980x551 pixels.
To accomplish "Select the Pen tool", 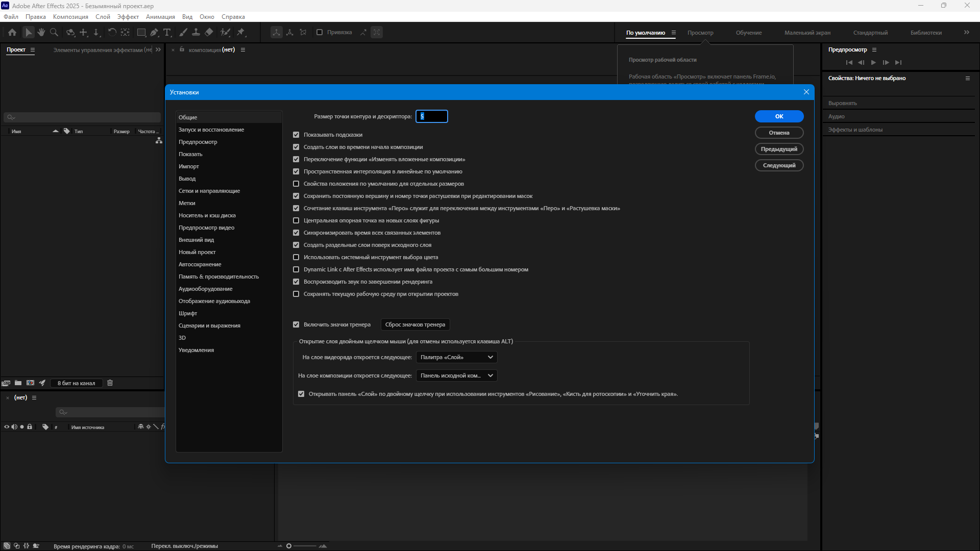I will [x=154, y=32].
